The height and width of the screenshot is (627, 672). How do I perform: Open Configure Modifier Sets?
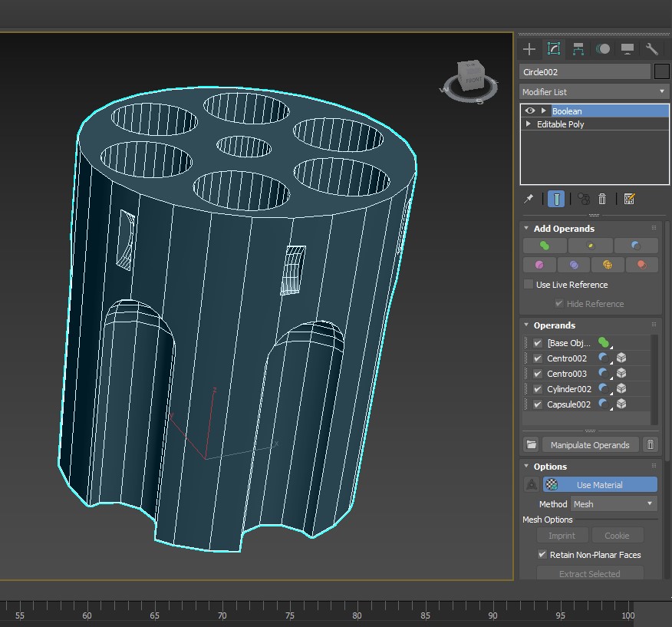tap(629, 199)
